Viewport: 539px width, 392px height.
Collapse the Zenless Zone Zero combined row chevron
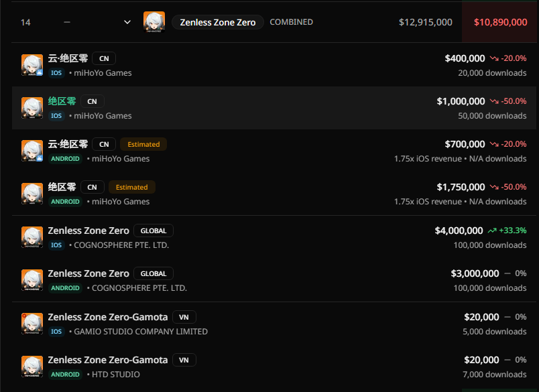(x=127, y=22)
